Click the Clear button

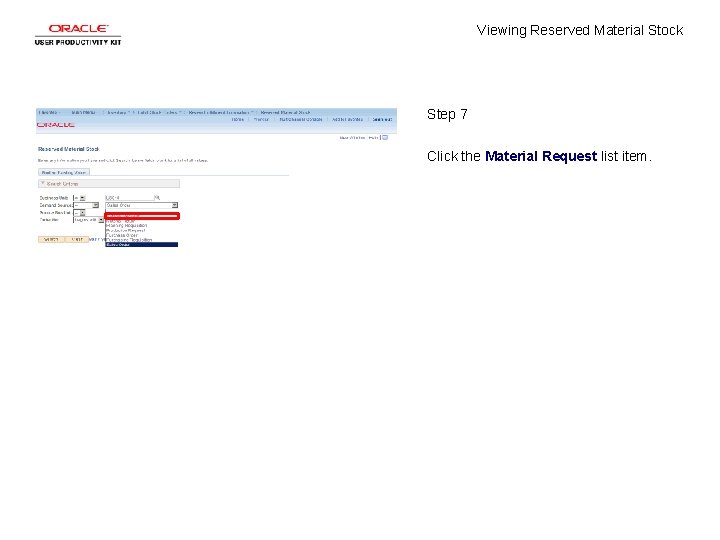[77, 239]
